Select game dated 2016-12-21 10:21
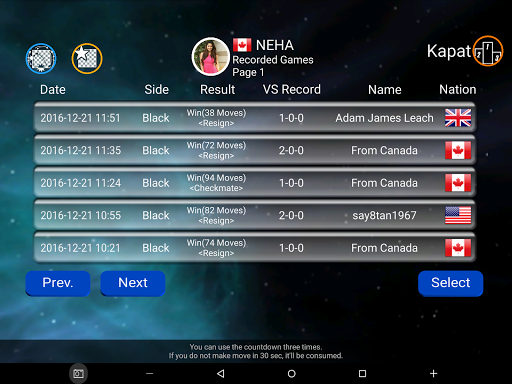Image resolution: width=512 pixels, height=384 pixels. tap(254, 248)
